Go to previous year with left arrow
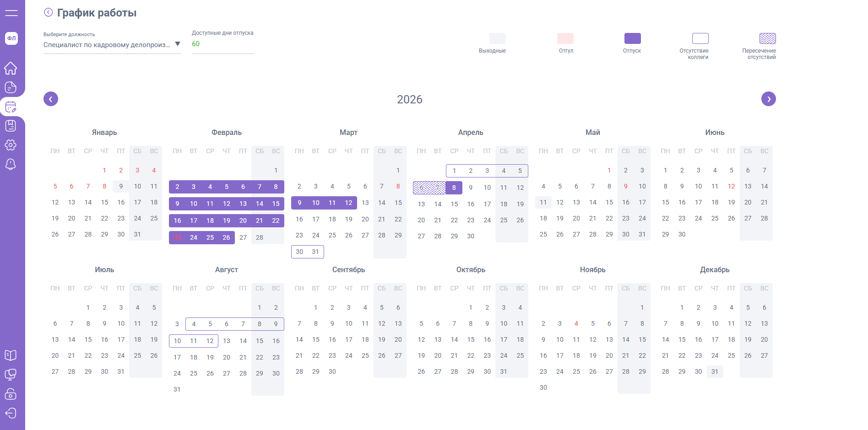 point(51,99)
